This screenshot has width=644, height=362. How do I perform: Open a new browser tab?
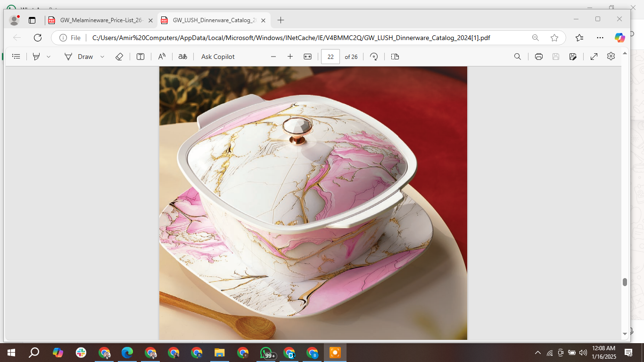(281, 20)
